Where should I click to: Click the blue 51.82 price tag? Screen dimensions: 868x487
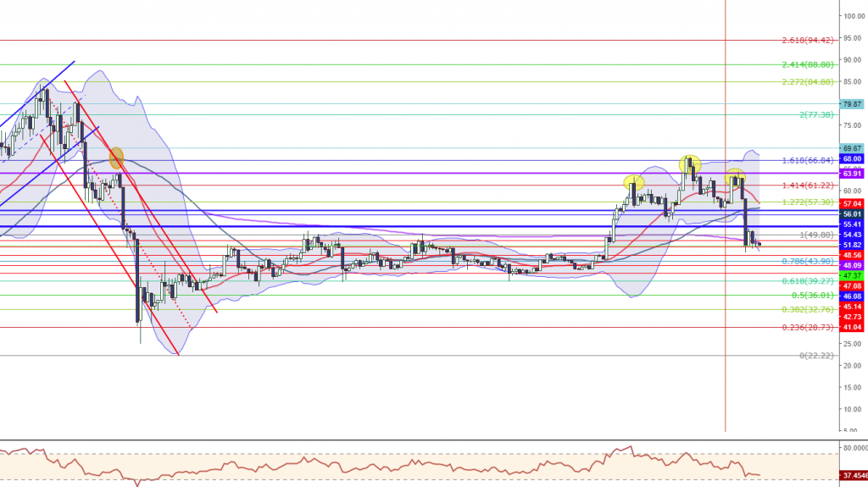pyautogui.click(x=852, y=245)
